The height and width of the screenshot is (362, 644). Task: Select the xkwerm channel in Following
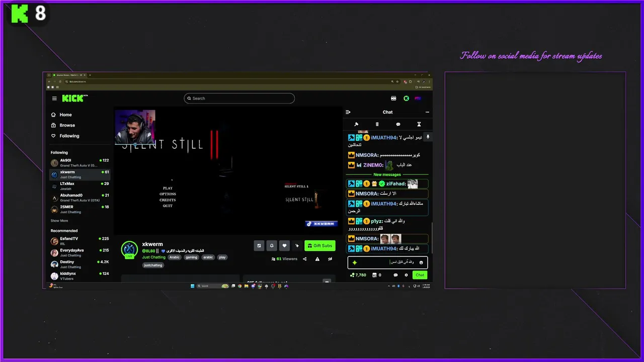[79, 174]
